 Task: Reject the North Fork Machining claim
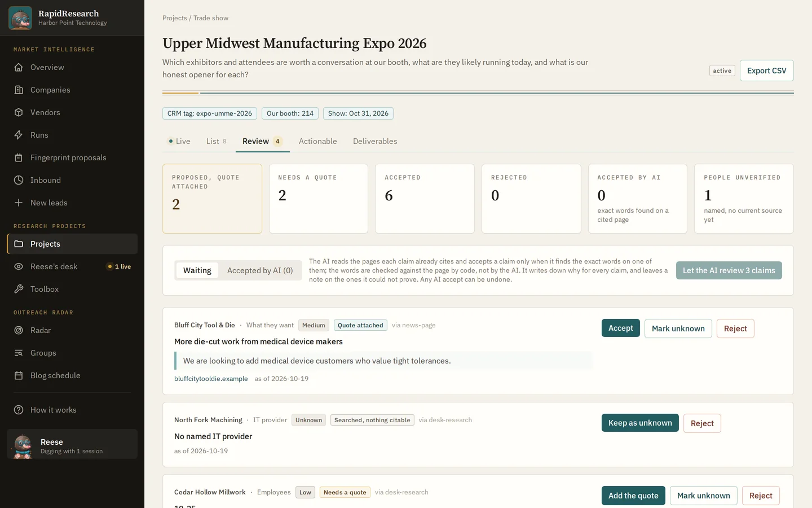[x=702, y=423]
